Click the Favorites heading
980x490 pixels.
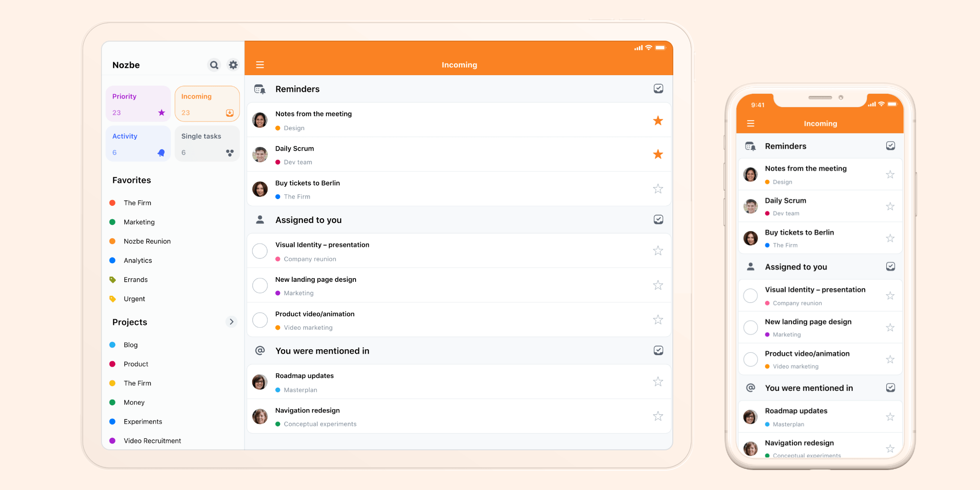[132, 180]
